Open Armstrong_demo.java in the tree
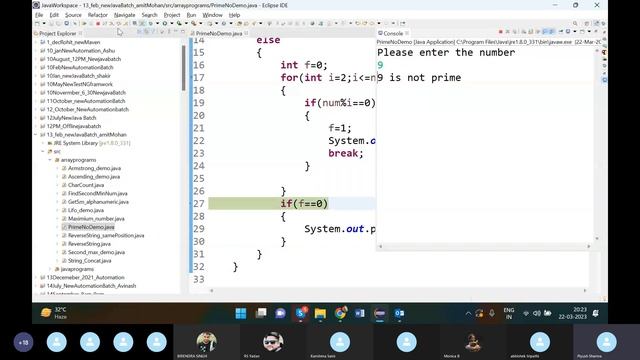This screenshot has width=640, height=360. pyautogui.click(x=94, y=169)
